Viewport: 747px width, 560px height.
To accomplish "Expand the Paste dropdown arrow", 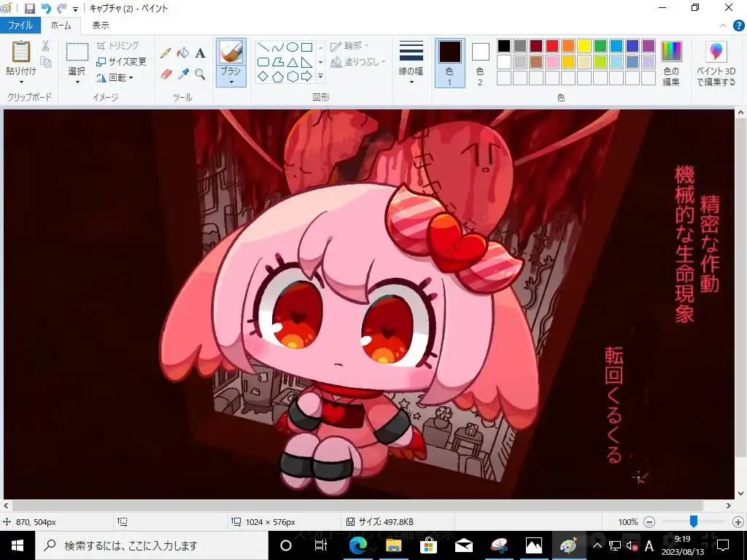I will tap(21, 82).
